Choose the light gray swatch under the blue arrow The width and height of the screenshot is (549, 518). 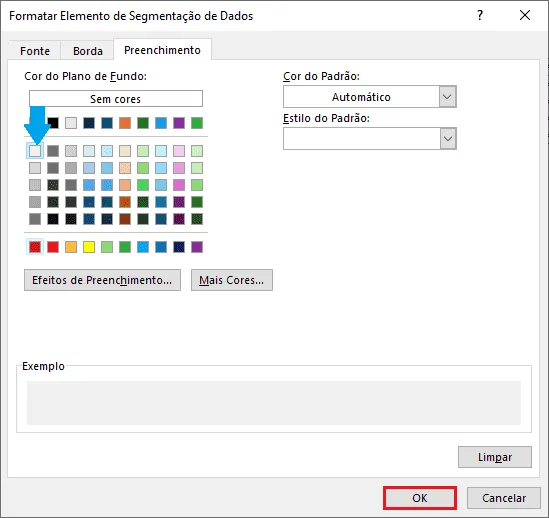pos(35,151)
